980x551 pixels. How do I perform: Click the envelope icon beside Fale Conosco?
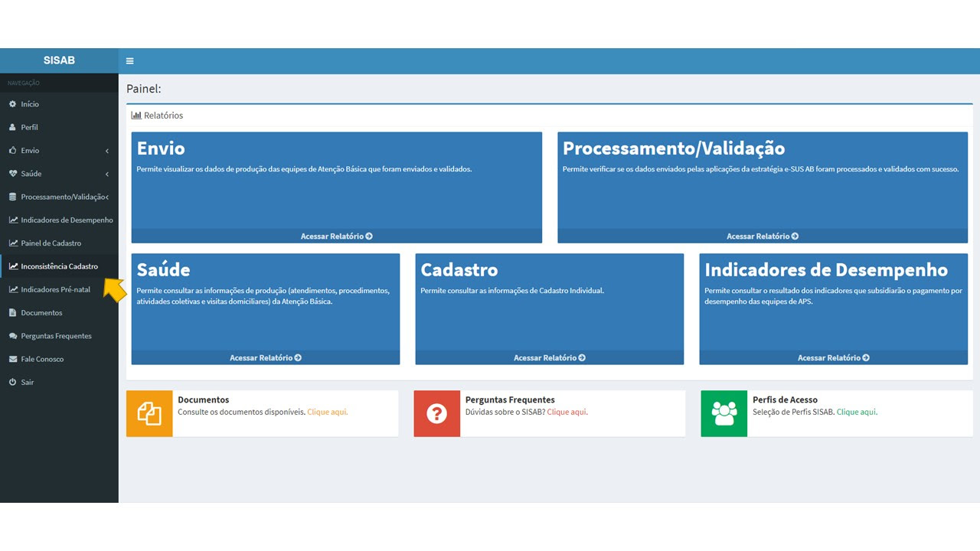coord(13,359)
